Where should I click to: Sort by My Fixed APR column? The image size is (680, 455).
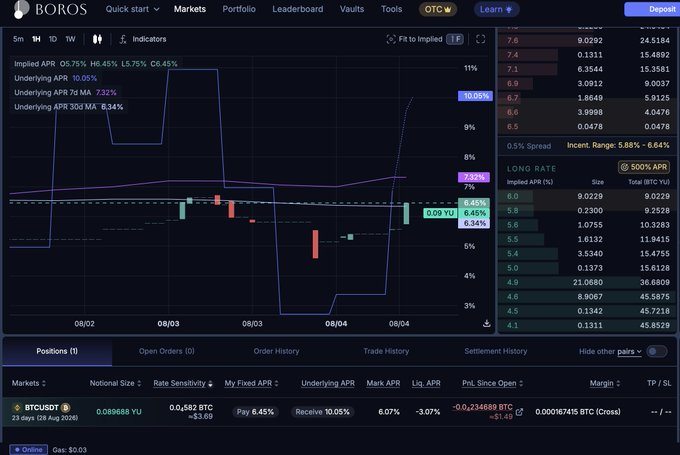[x=252, y=383]
